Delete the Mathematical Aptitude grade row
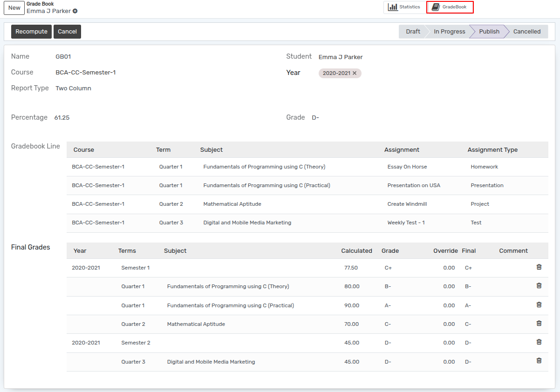Screen dimensions: 560x392 click(x=539, y=324)
